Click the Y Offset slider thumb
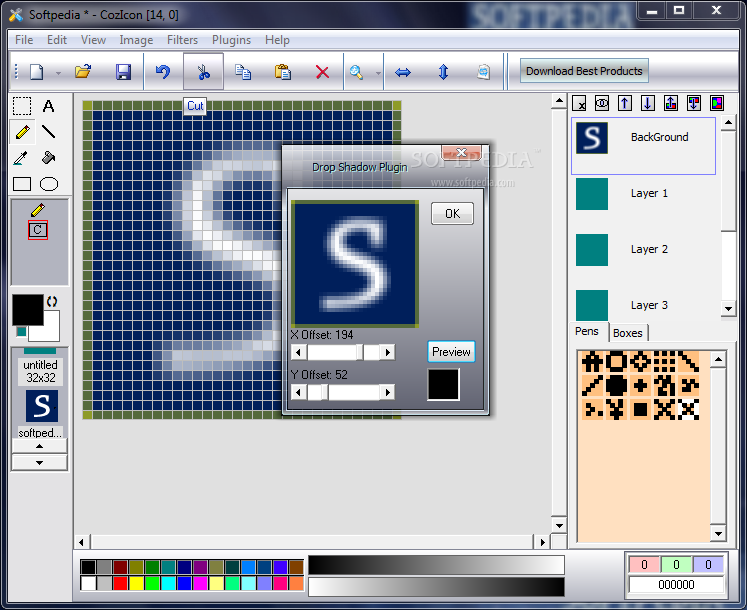 (324, 393)
